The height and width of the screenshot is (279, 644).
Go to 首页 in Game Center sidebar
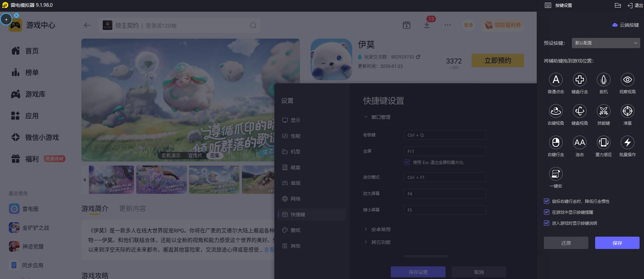25,51
